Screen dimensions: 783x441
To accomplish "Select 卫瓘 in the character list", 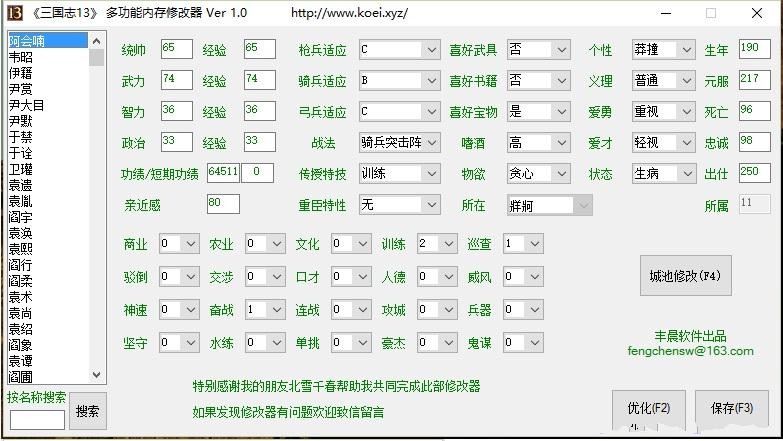I will 48,169.
